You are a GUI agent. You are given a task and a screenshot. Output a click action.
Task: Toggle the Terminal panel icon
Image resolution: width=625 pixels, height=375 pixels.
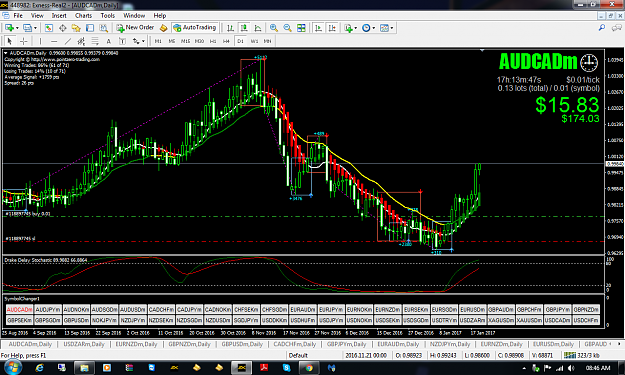click(90, 28)
